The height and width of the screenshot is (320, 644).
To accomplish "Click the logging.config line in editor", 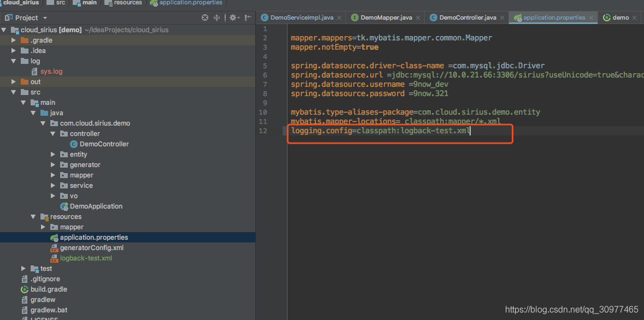I will click(x=380, y=131).
